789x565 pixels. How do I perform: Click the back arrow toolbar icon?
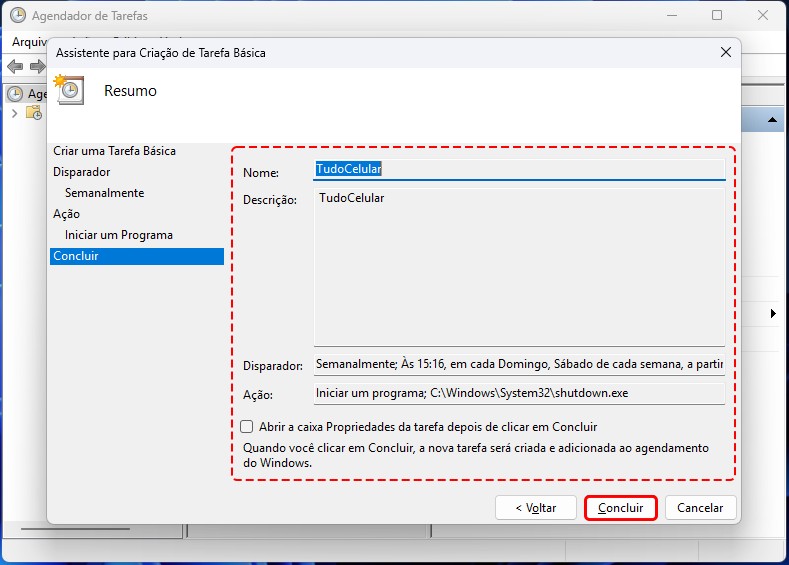point(15,67)
